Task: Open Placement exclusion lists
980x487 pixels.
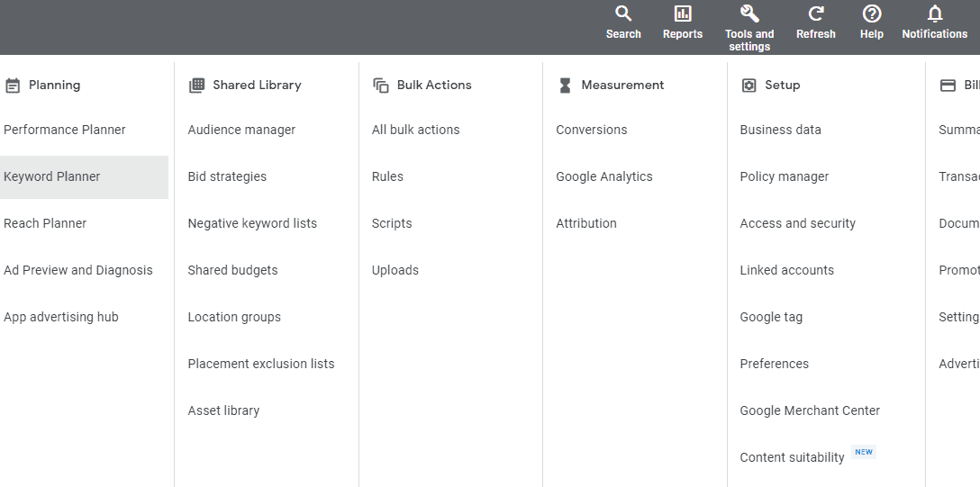Action: tap(261, 364)
